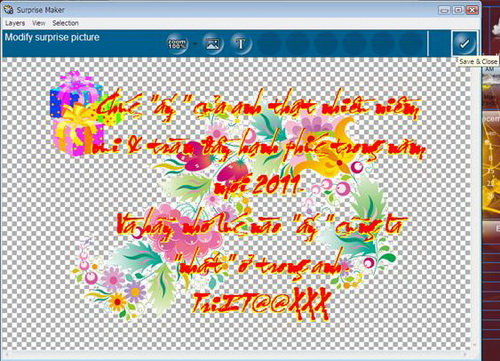Click the Save & Close checkmark
500x361 pixels.
[464, 43]
